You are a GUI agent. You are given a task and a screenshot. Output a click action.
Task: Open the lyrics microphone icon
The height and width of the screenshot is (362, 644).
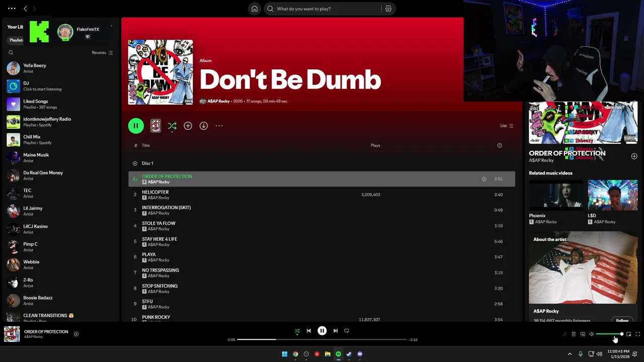[565, 334]
